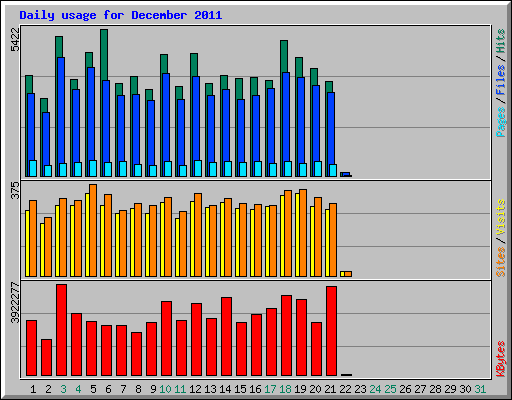Select the cyan Pages bar for day 12
Viewport: 512px width, 400px height.
(x=198, y=168)
